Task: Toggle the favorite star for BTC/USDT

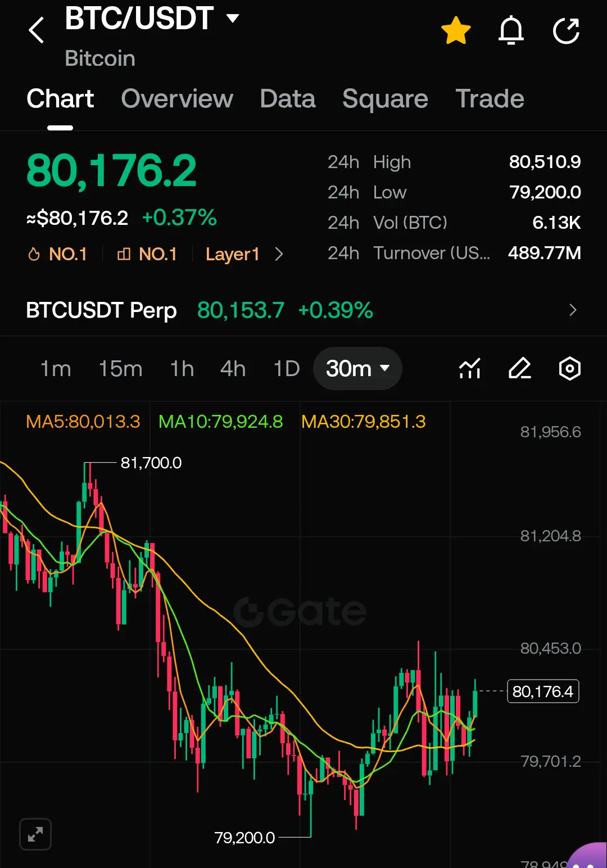Action: 456,30
